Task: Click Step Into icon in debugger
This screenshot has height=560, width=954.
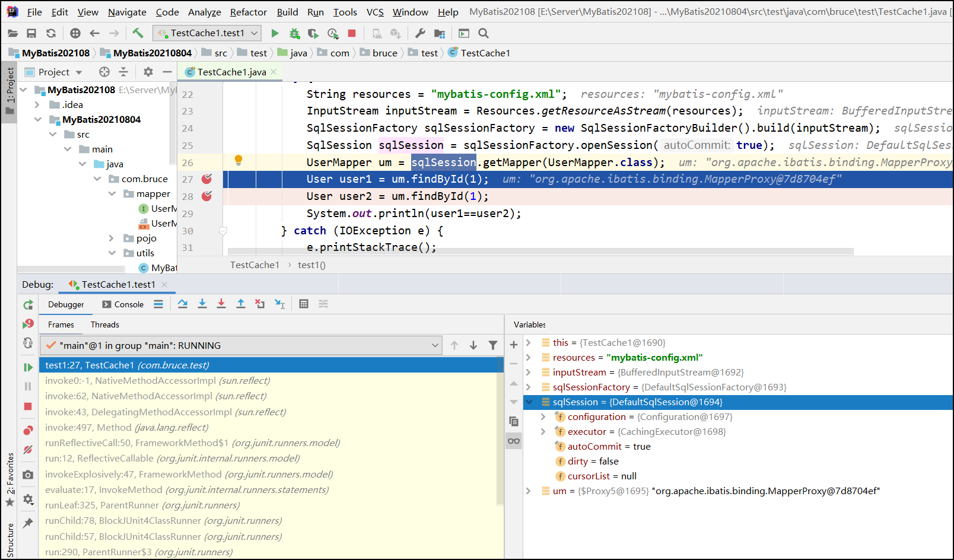Action: (202, 304)
